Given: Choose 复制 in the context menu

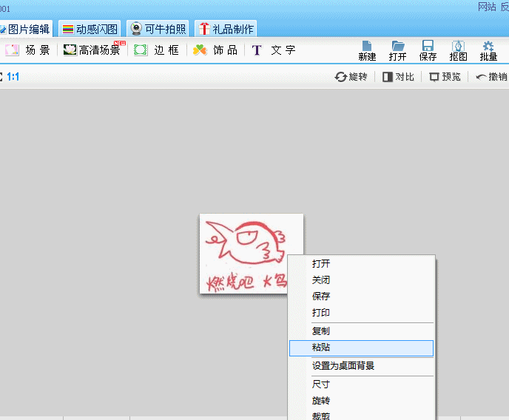Looking at the screenshot, I should (361, 331).
